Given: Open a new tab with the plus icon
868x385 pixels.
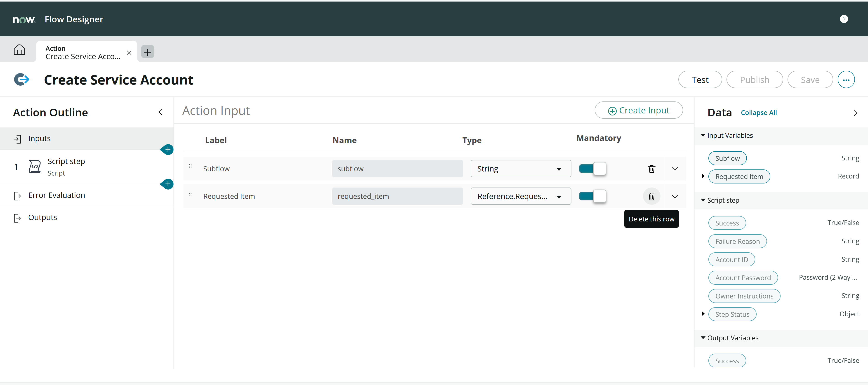Looking at the screenshot, I should coord(147,52).
